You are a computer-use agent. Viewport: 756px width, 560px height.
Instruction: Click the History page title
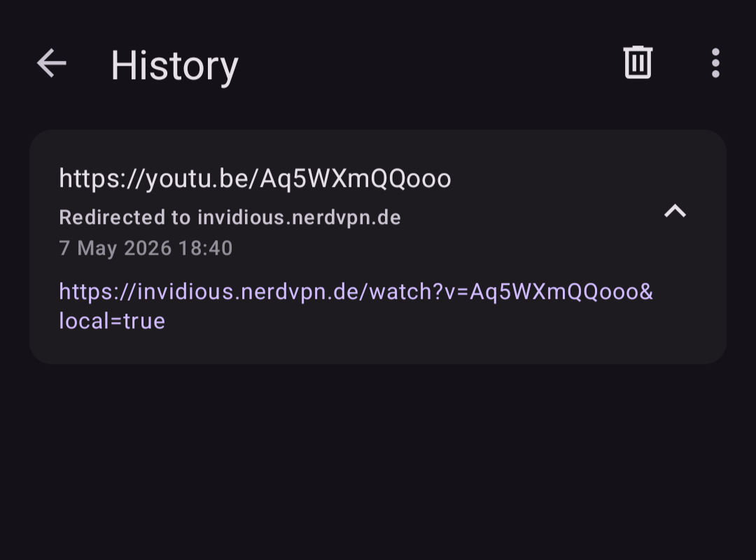click(174, 66)
